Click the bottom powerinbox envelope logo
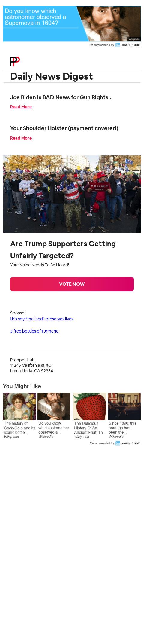Image resolution: width=144 pixels, height=644 pixels. pos(118,443)
